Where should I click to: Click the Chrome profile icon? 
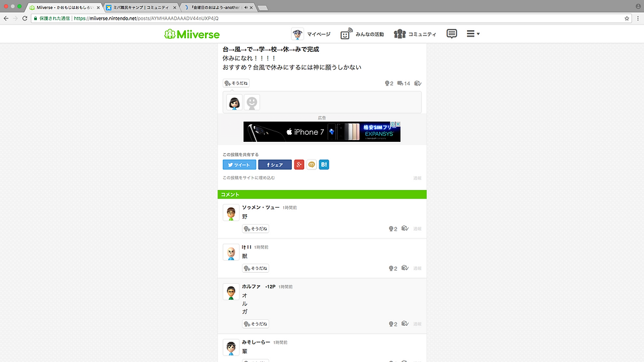pyautogui.click(x=638, y=6)
